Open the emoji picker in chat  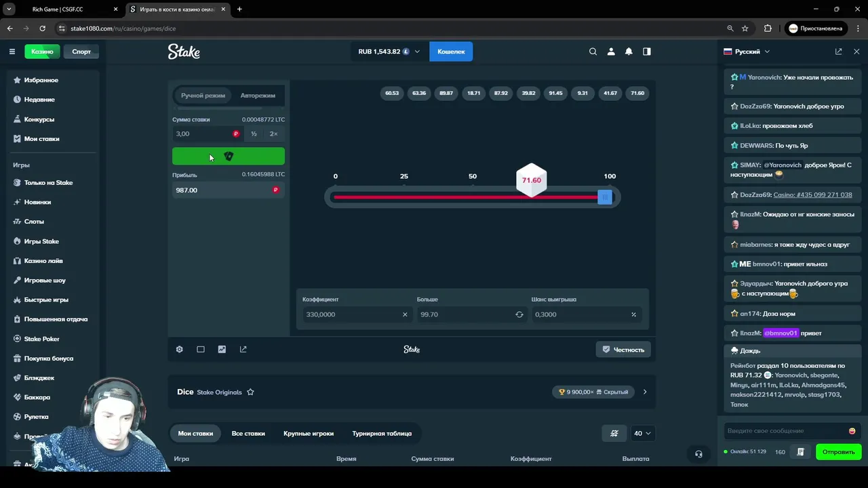pos(852,431)
